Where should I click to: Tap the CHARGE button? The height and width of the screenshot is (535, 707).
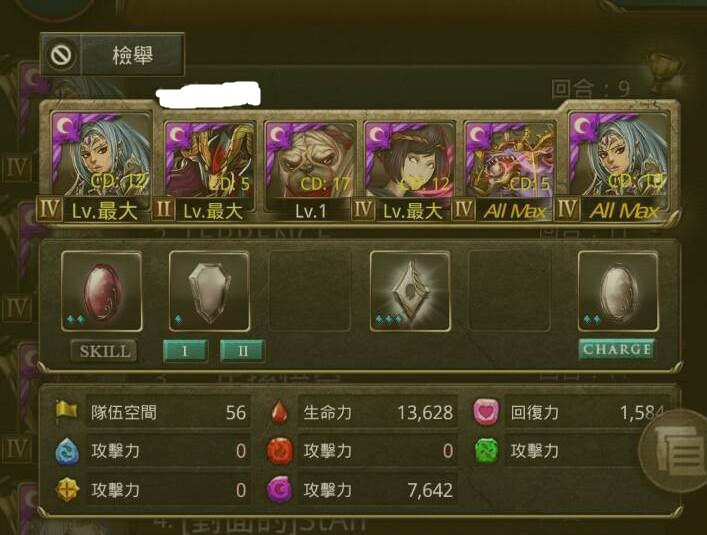[x=616, y=349]
